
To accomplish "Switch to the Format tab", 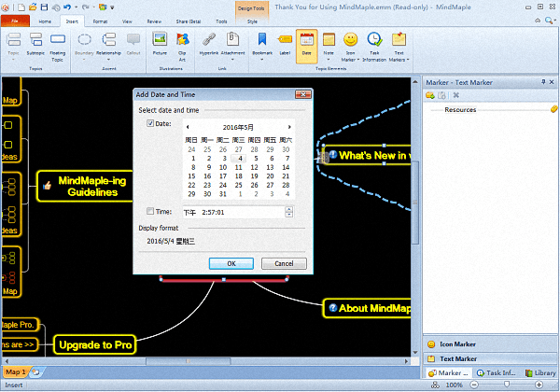I will pos(100,21).
